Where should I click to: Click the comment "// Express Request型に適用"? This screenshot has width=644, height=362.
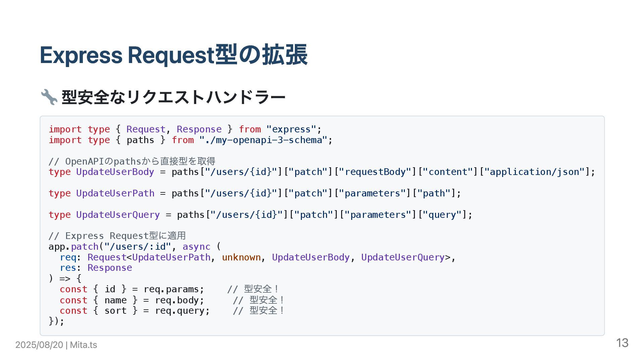pos(117,236)
